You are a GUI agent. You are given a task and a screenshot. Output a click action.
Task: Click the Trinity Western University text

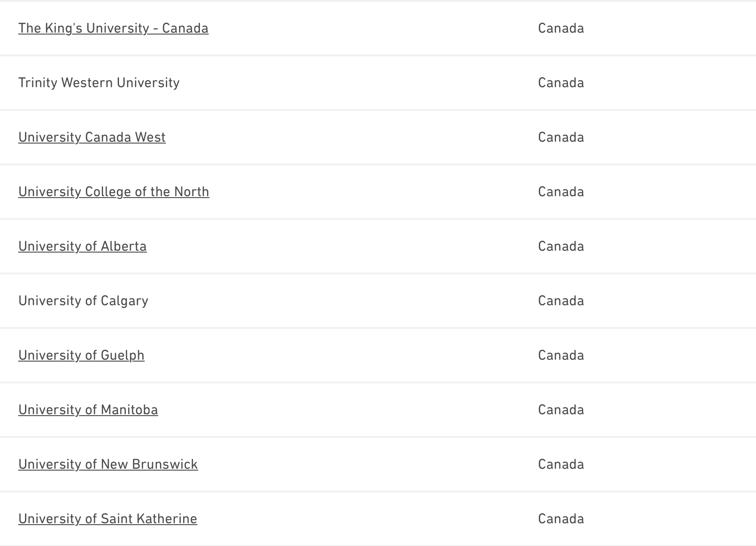point(99,83)
